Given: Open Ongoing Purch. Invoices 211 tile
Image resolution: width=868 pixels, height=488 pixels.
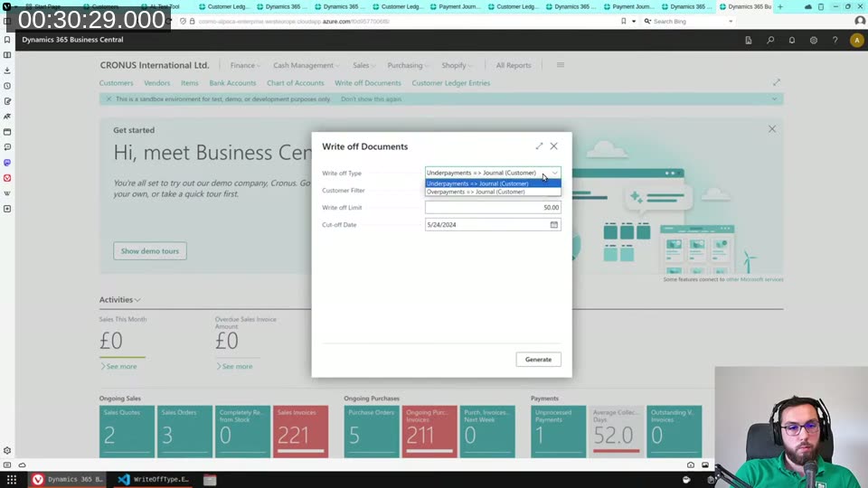Looking at the screenshot, I should click(429, 432).
